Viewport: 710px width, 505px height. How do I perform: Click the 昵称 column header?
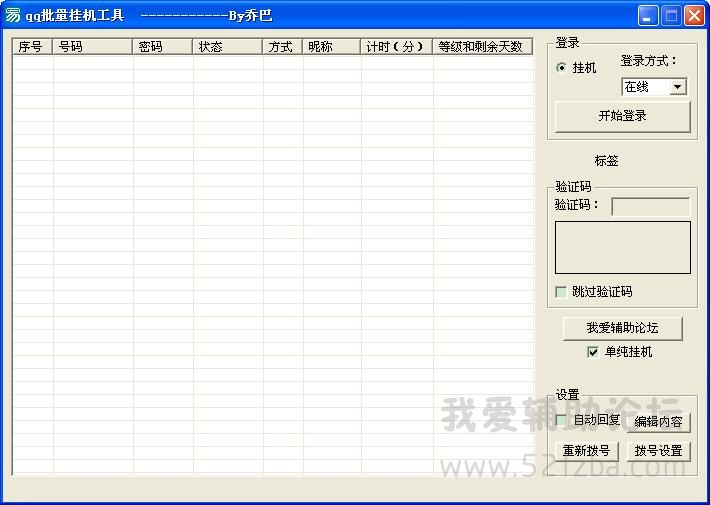tap(331, 47)
